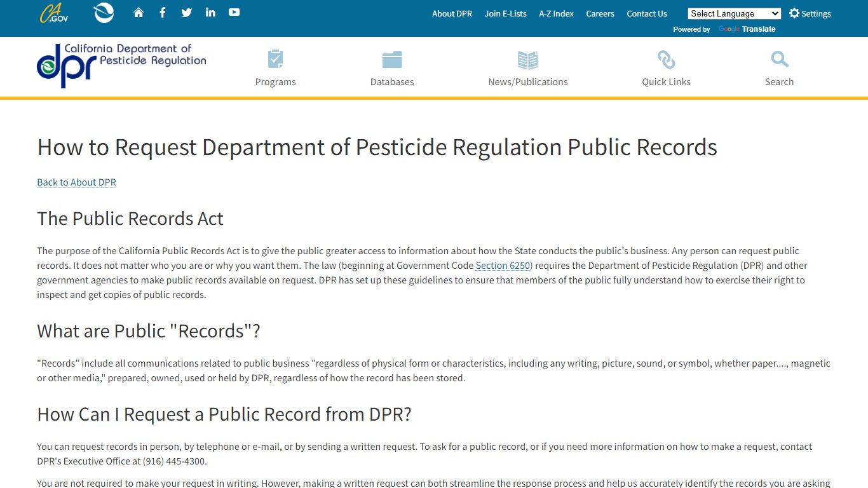Open the Section 6250 link
The height and width of the screenshot is (488, 868).
[x=503, y=266]
